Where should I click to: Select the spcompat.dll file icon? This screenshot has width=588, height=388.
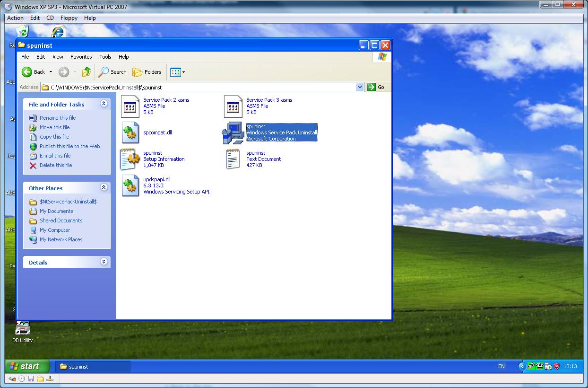click(x=130, y=132)
